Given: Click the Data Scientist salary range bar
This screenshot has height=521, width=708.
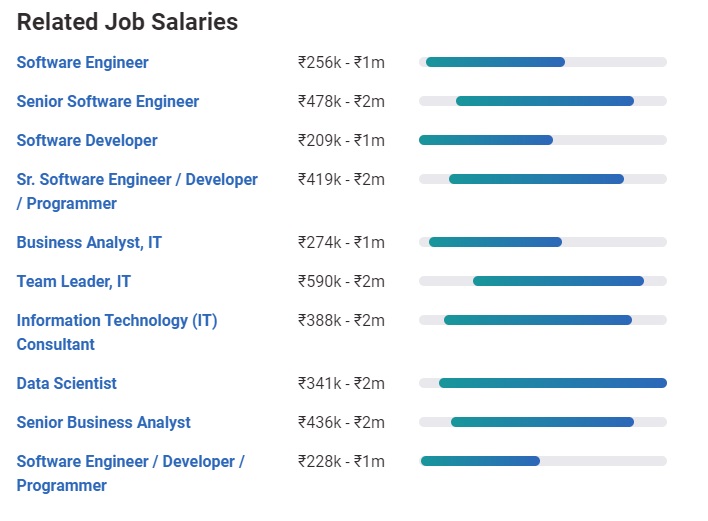Looking at the screenshot, I should (x=552, y=383).
